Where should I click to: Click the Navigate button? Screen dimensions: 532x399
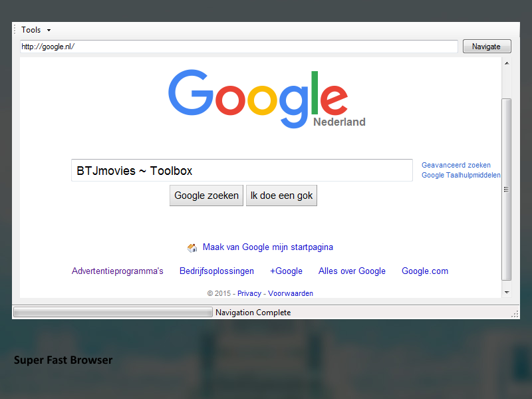(x=487, y=47)
